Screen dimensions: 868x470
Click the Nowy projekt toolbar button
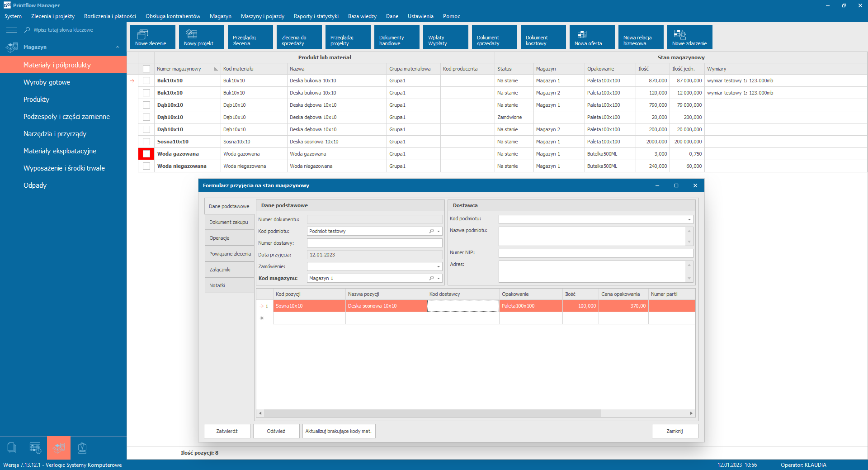coord(201,37)
